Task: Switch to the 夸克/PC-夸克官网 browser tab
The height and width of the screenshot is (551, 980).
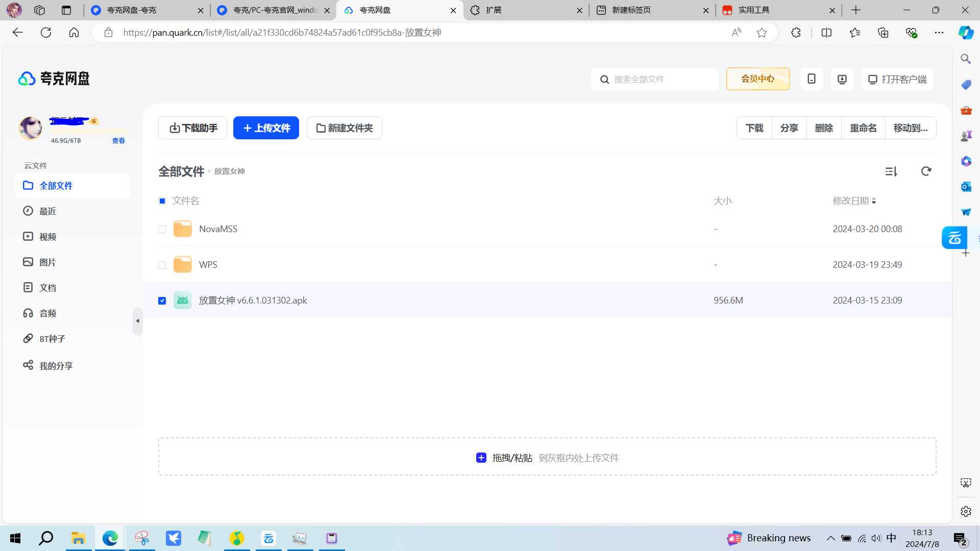Action: (x=273, y=10)
